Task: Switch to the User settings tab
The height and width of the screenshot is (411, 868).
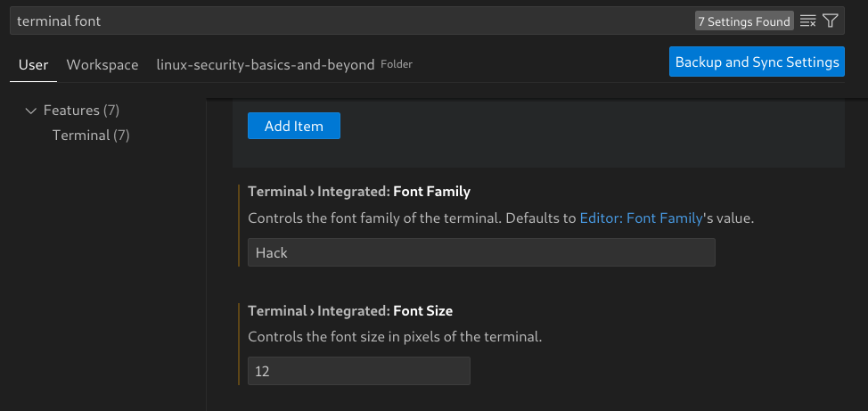Action: click(x=34, y=64)
